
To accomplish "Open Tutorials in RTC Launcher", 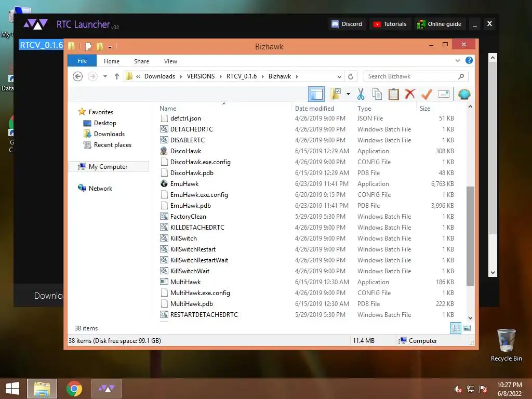I will (x=390, y=24).
